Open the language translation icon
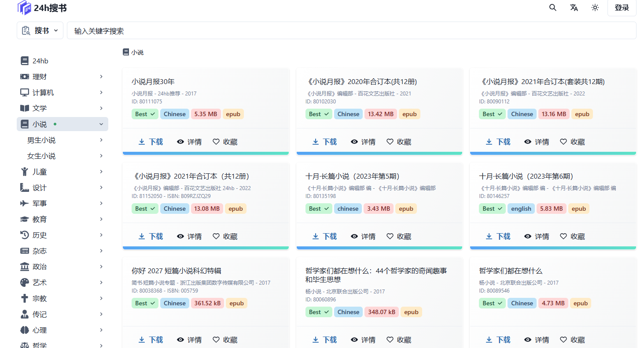Image resolution: width=644 pixels, height=348 pixels. 574,7
